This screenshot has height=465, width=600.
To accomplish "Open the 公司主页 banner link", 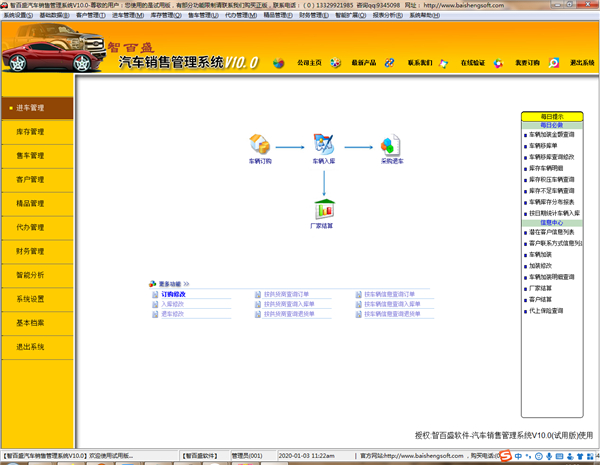I will coord(309,63).
